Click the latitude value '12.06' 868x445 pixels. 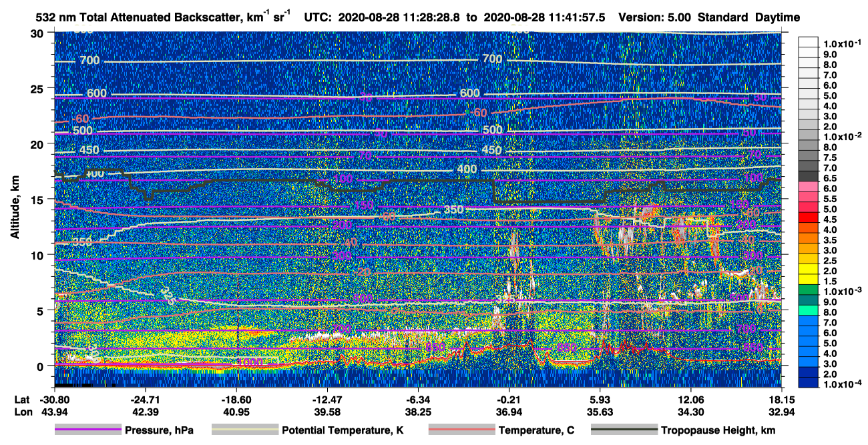point(690,399)
